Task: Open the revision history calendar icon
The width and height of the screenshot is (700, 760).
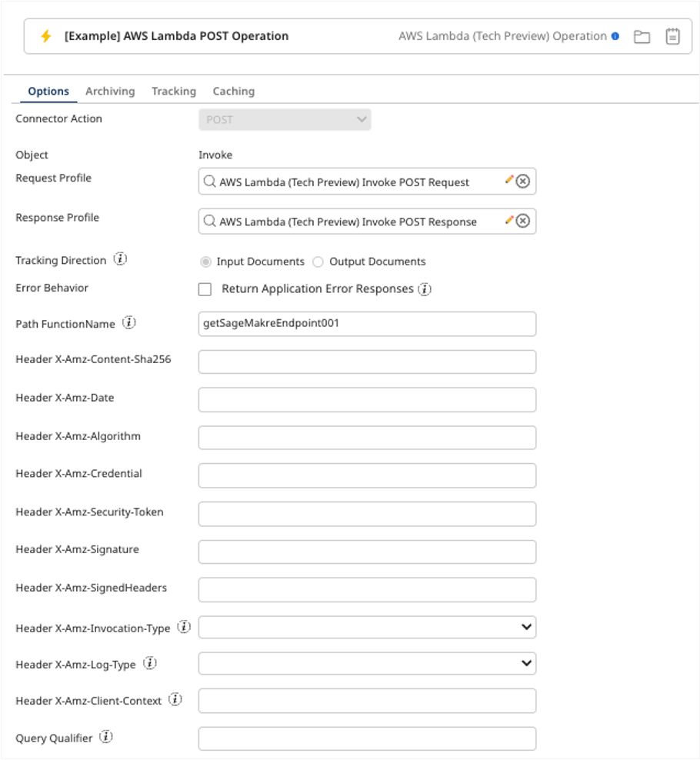Action: (x=673, y=35)
